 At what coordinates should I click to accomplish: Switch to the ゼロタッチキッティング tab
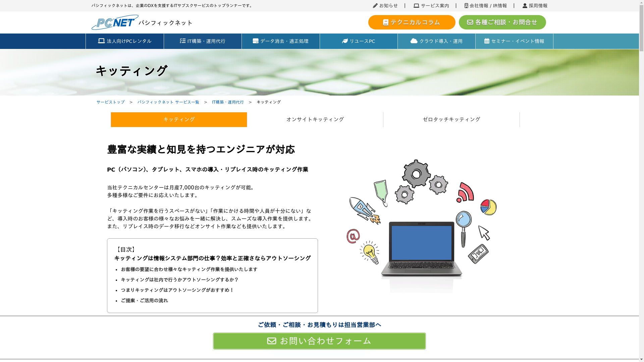pos(451,120)
